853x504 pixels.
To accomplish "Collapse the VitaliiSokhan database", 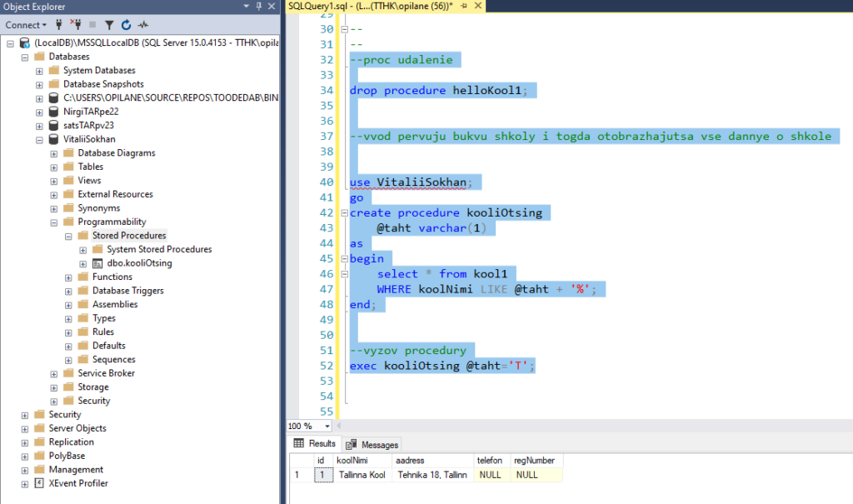I will point(39,140).
